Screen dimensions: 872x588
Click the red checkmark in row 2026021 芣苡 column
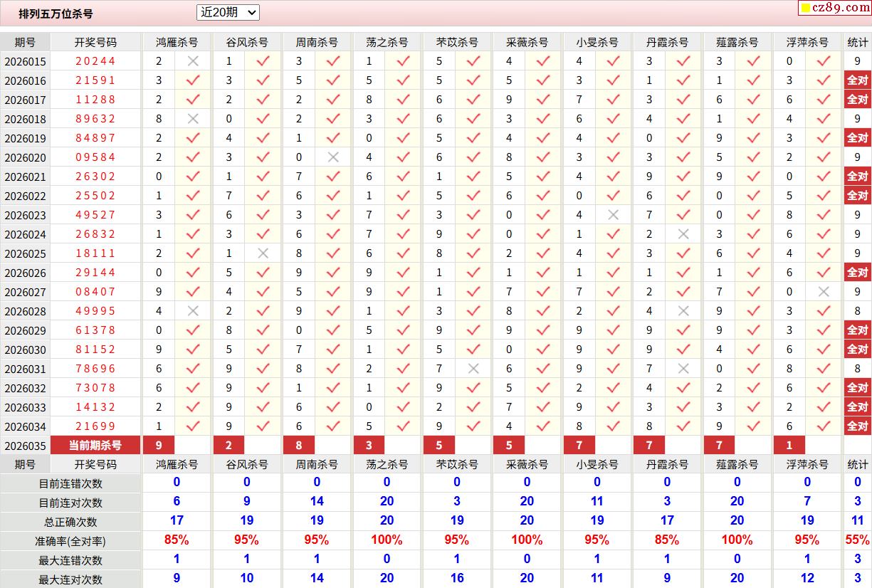tap(473, 177)
